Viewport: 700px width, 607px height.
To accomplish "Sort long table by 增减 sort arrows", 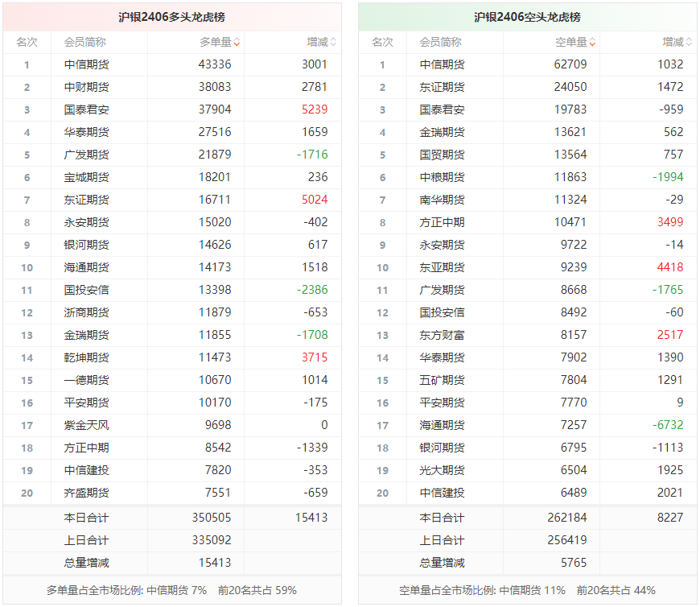I will 333,42.
